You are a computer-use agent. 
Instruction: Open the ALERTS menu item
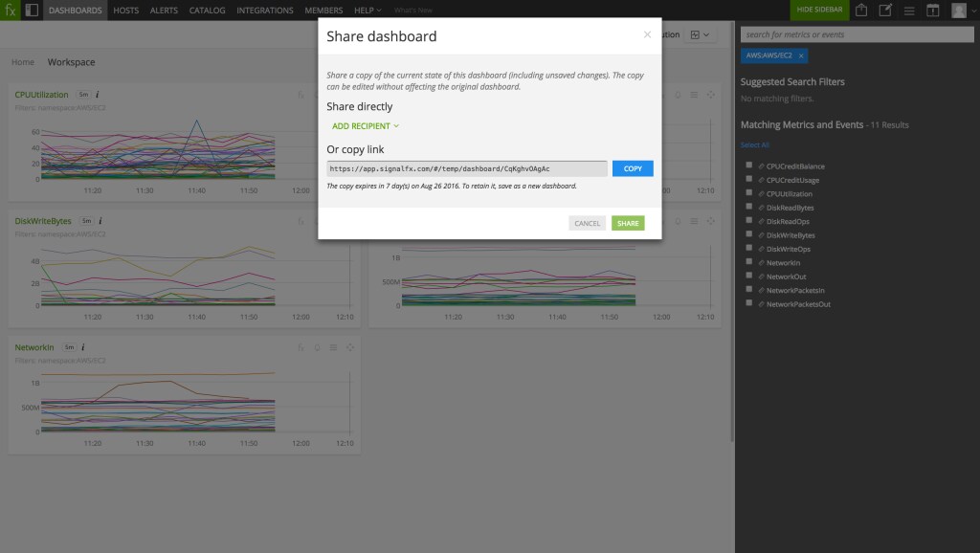(164, 11)
